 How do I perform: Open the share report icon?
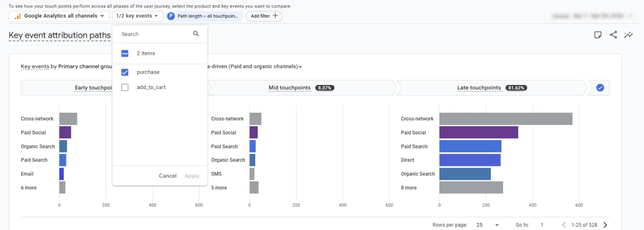(x=613, y=35)
